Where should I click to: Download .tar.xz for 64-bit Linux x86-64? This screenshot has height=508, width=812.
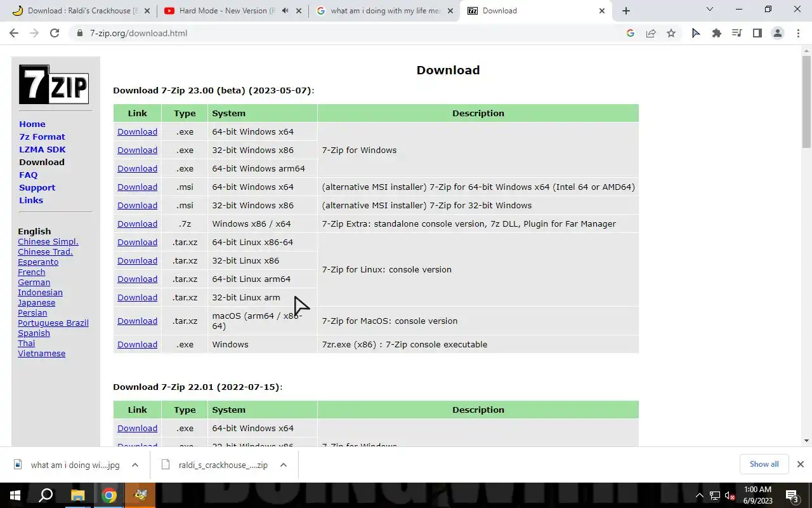point(137,242)
